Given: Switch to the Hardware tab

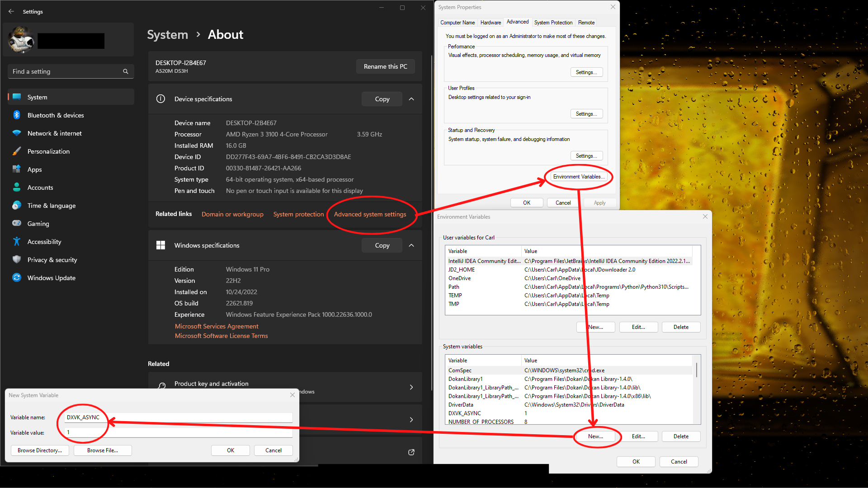Looking at the screenshot, I should 491,23.
